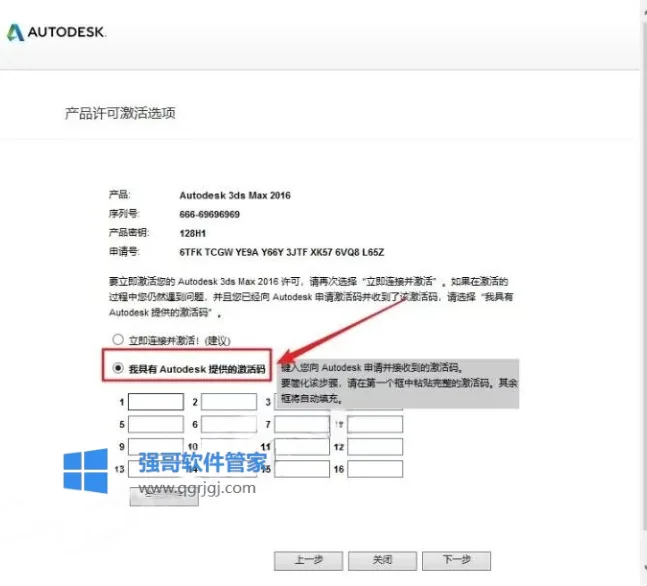Go back with the 上一步 button
This screenshot has width=647, height=586.
pyautogui.click(x=309, y=561)
